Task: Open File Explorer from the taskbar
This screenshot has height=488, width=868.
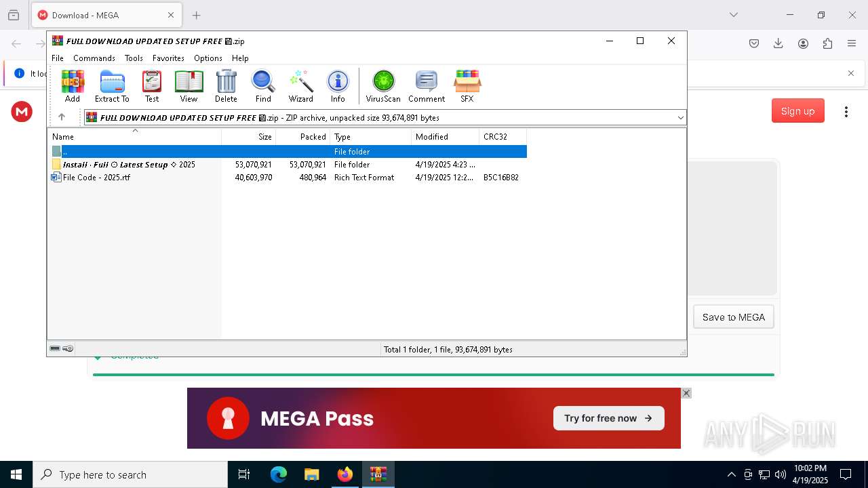Action: 312,474
